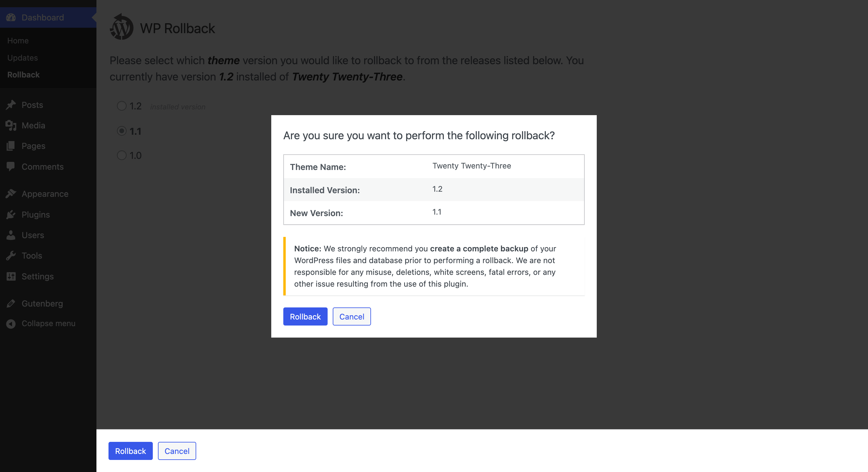Dismiss dialog with its Cancel button
The image size is (868, 472).
click(x=352, y=316)
